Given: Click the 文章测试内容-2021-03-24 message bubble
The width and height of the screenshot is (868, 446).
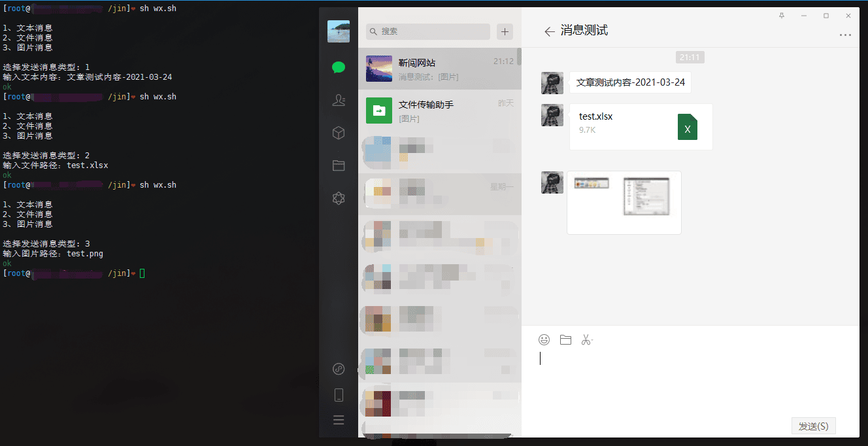Looking at the screenshot, I should point(631,83).
